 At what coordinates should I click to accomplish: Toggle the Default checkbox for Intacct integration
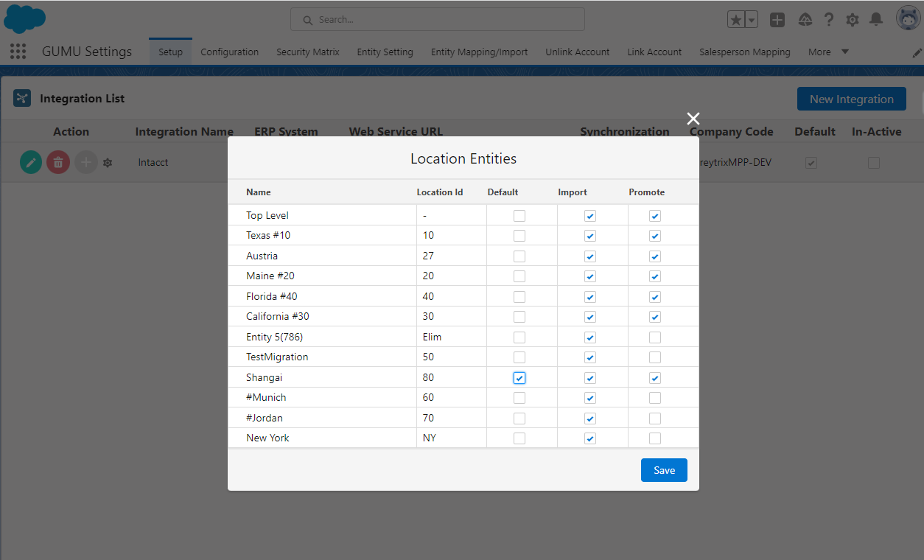tap(811, 163)
